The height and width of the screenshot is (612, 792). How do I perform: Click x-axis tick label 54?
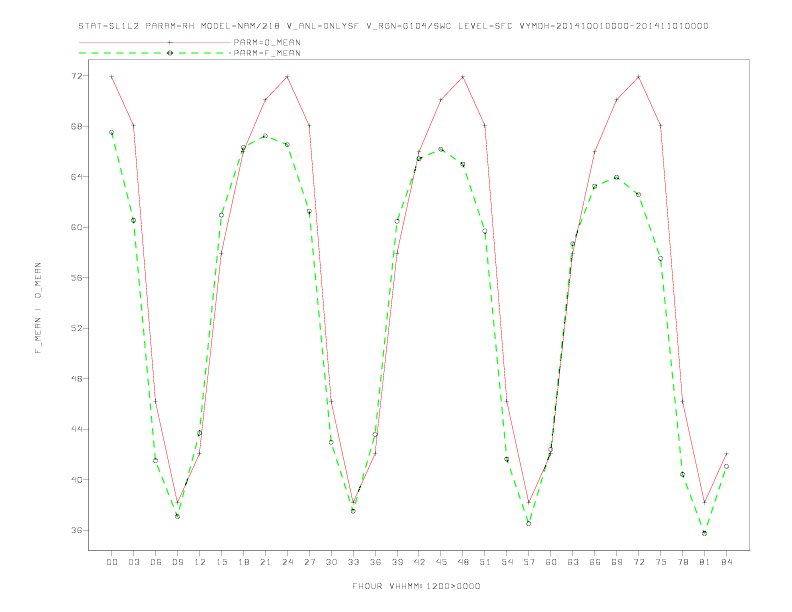[x=507, y=562]
